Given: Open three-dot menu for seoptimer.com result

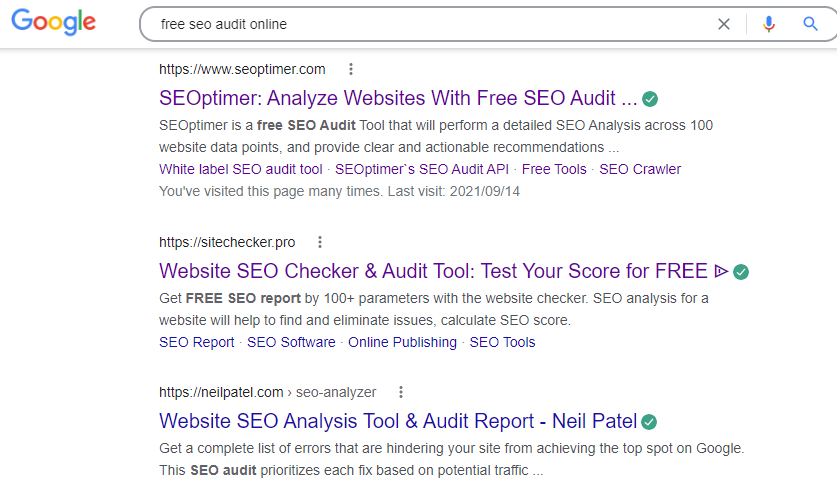Looking at the screenshot, I should pyautogui.click(x=350, y=69).
